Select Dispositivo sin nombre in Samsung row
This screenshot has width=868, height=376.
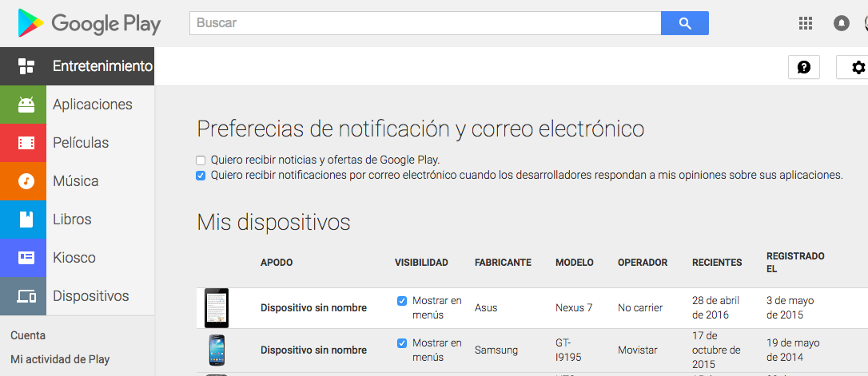(x=313, y=350)
